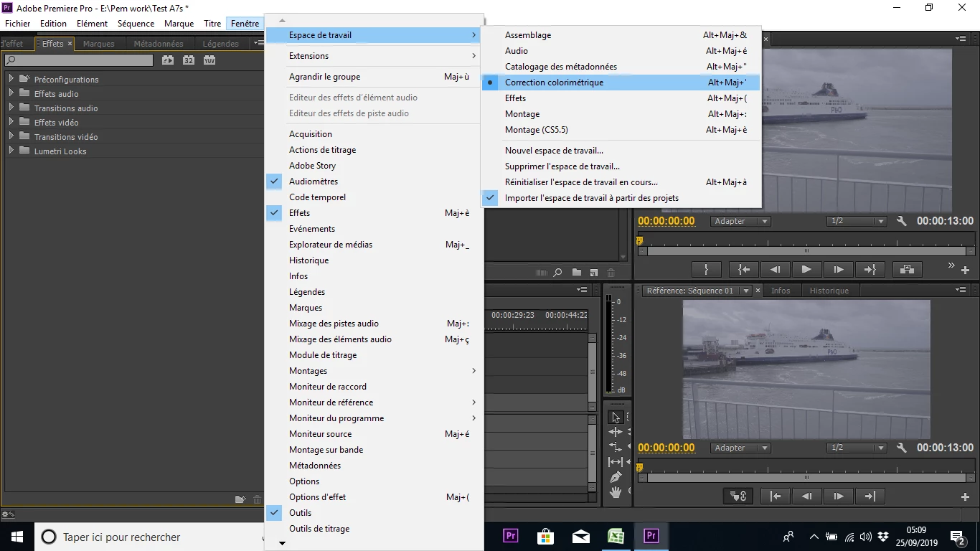Click the new bin folder icon in project panel

[577, 273]
